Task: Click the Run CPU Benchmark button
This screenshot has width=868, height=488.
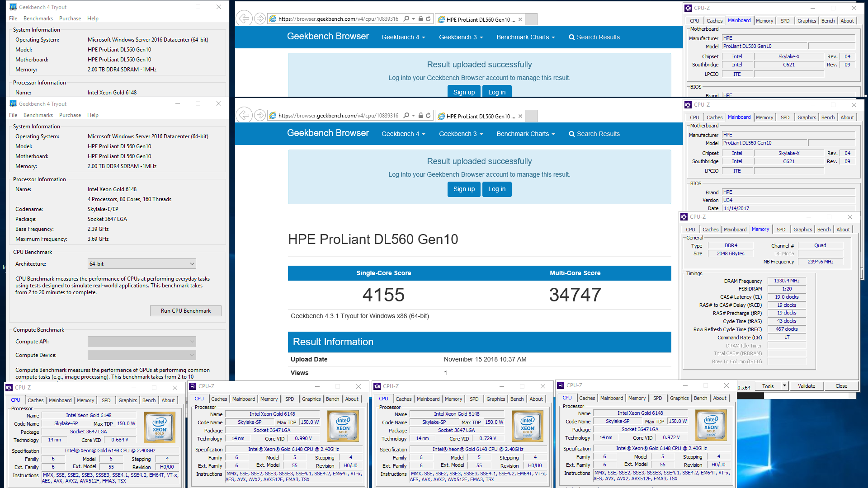Action: coord(186,311)
